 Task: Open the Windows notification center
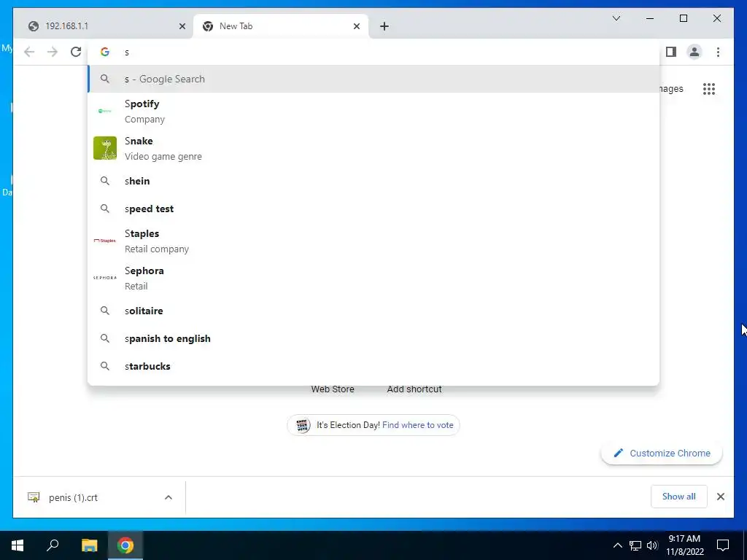pos(723,545)
